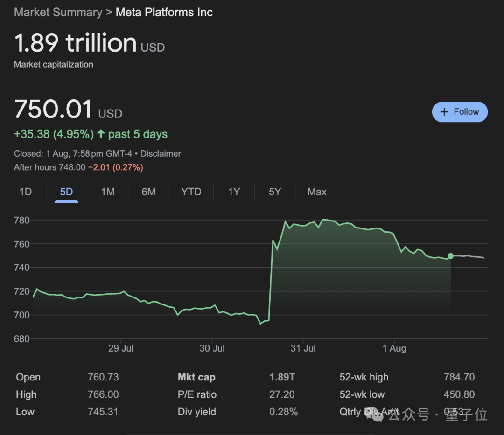Click the Meta Platforms Inc title
504x435 pixels.
pyautogui.click(x=164, y=13)
